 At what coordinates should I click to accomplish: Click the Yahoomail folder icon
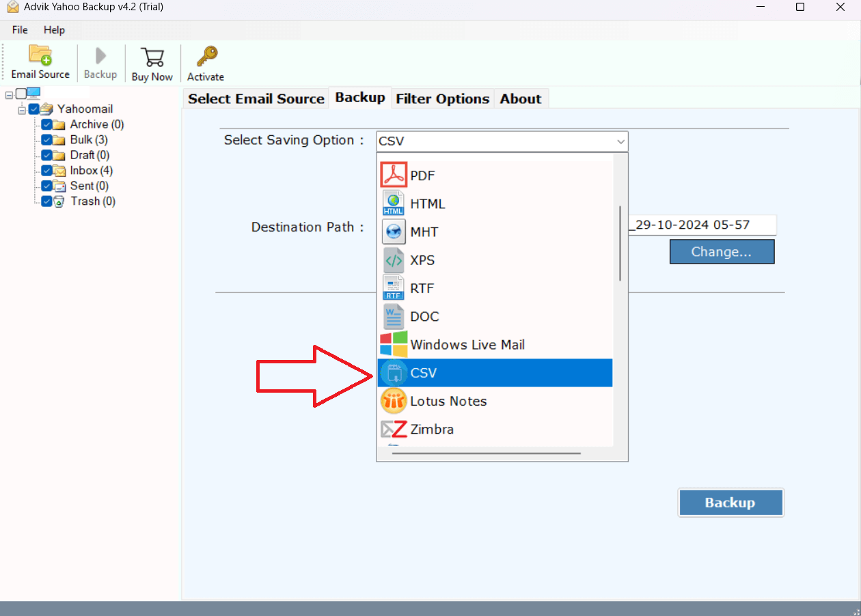(46, 109)
